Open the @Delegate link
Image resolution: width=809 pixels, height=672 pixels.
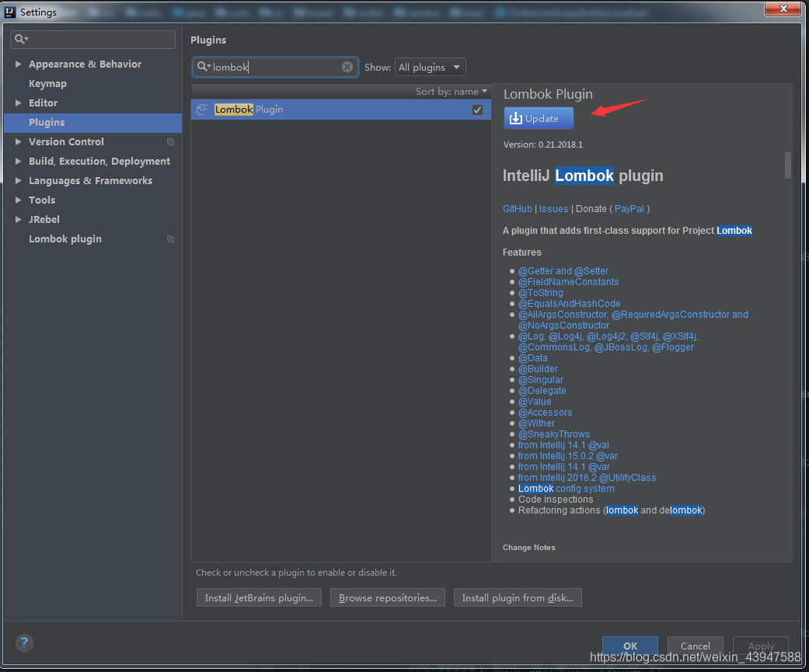(542, 391)
